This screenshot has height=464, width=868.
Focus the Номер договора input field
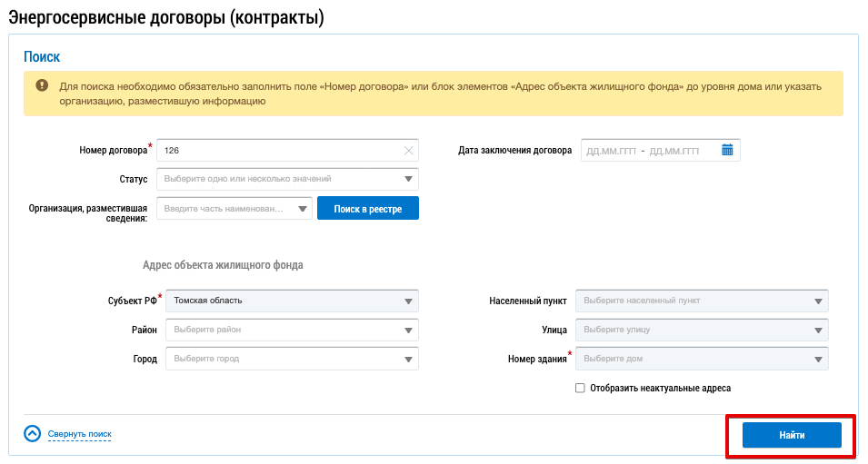[x=277, y=151]
